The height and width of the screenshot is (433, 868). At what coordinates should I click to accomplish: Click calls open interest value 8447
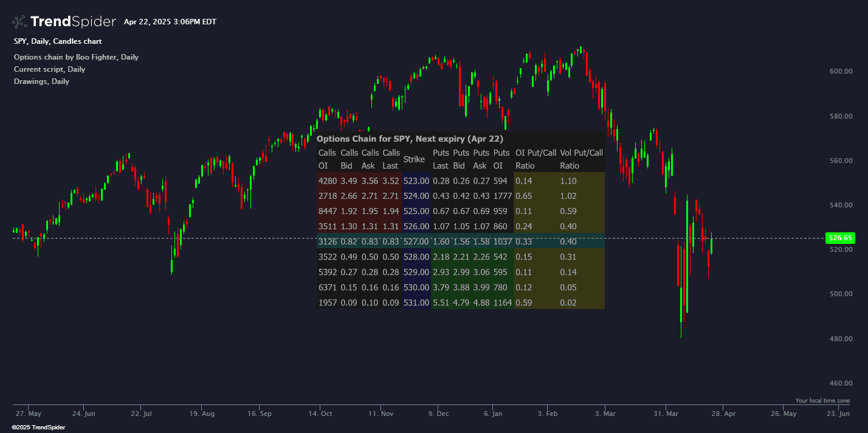tap(328, 211)
